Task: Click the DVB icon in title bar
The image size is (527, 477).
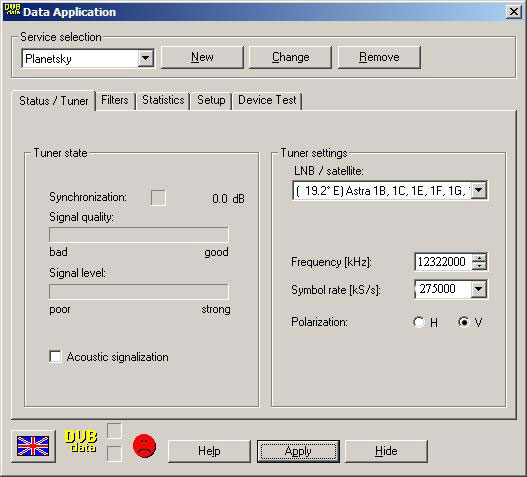Action: [x=12, y=10]
